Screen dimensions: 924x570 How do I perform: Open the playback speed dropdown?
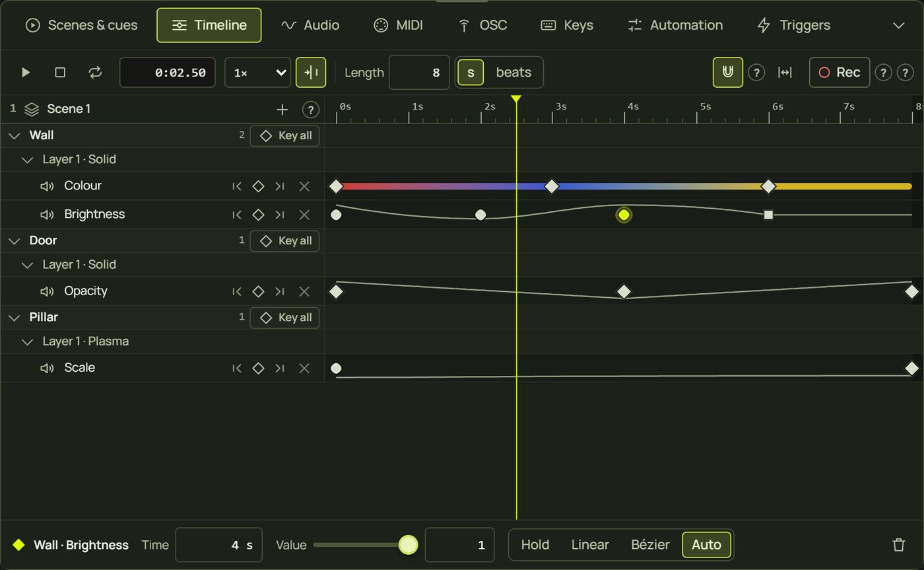tap(258, 73)
